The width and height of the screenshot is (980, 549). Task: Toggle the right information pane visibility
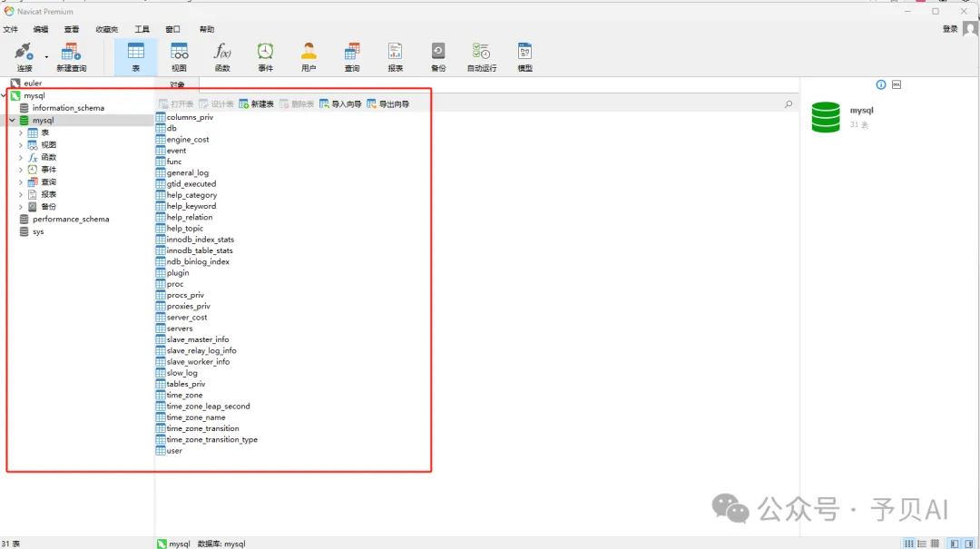click(969, 544)
